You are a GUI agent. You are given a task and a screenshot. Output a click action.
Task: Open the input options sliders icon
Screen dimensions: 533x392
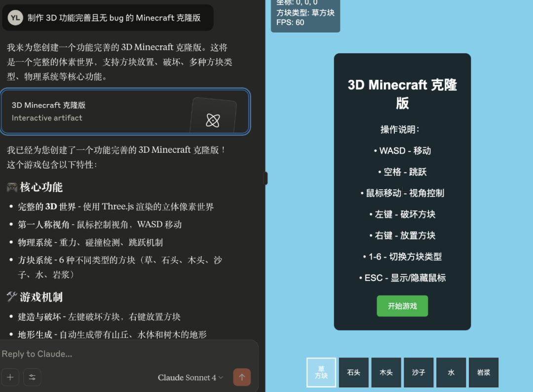[32, 377]
